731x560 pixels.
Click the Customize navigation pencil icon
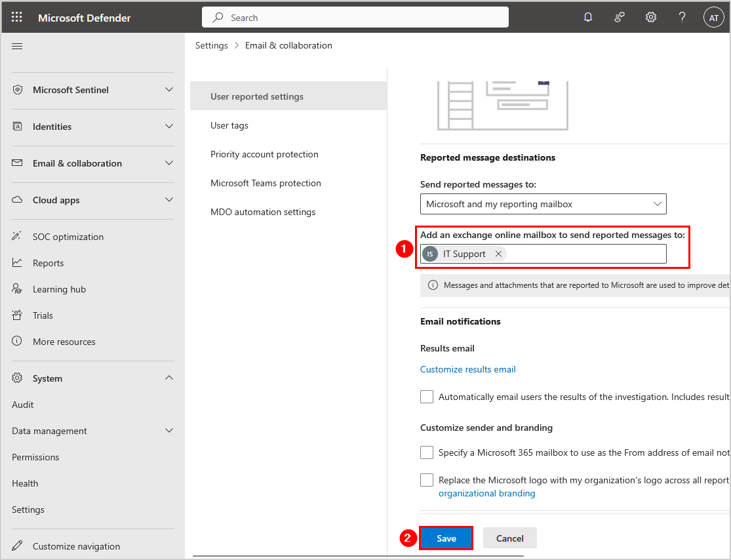pos(18,546)
